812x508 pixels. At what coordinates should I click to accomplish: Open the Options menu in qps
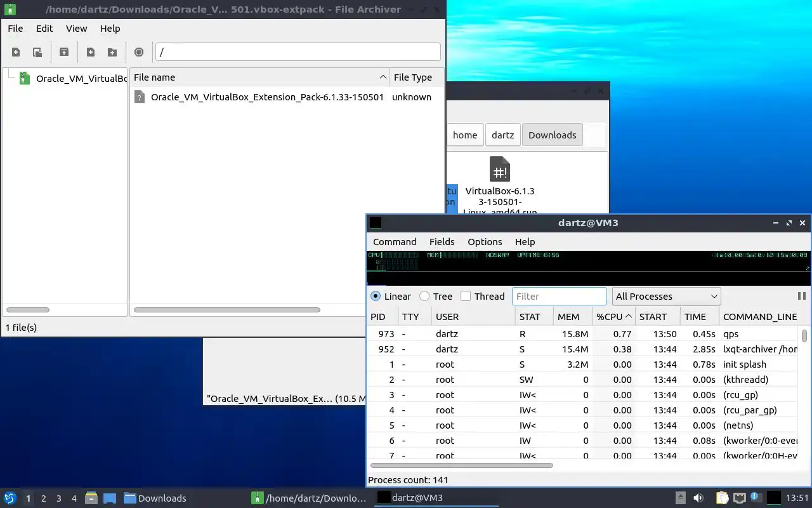485,242
